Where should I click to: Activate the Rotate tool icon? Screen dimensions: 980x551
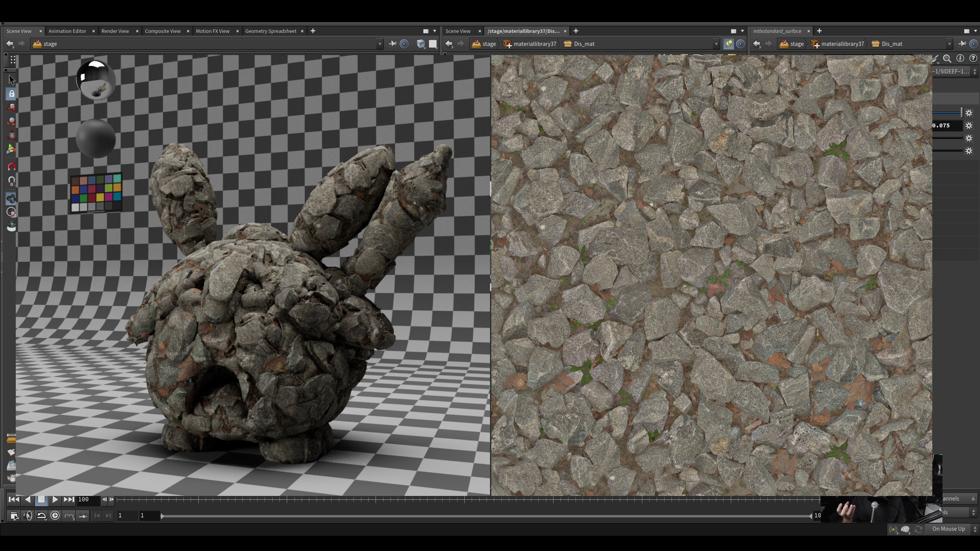11,121
